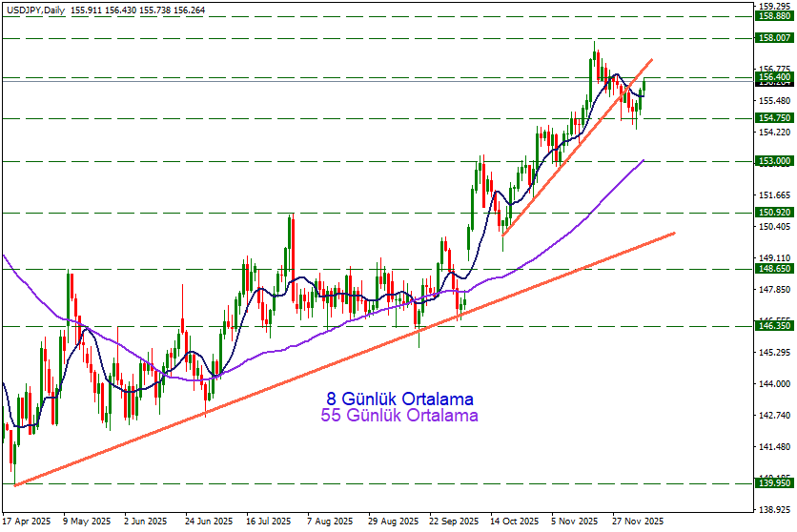Click the 146.350 price level tag
The image size is (797, 532).
point(774,326)
